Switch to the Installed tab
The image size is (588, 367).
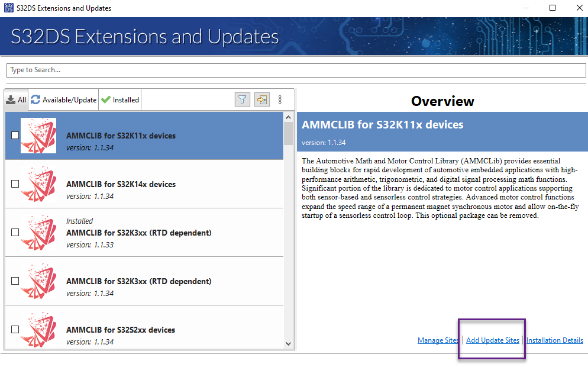(x=119, y=99)
